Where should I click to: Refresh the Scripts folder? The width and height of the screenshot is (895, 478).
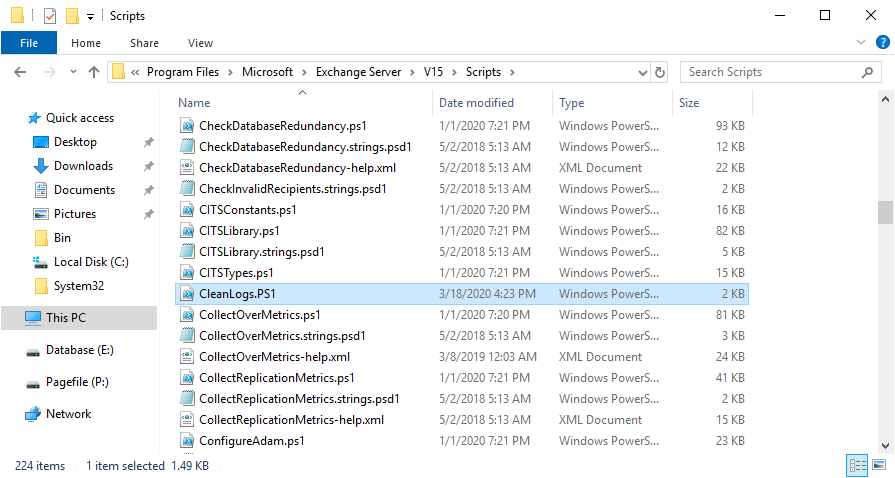pyautogui.click(x=660, y=73)
